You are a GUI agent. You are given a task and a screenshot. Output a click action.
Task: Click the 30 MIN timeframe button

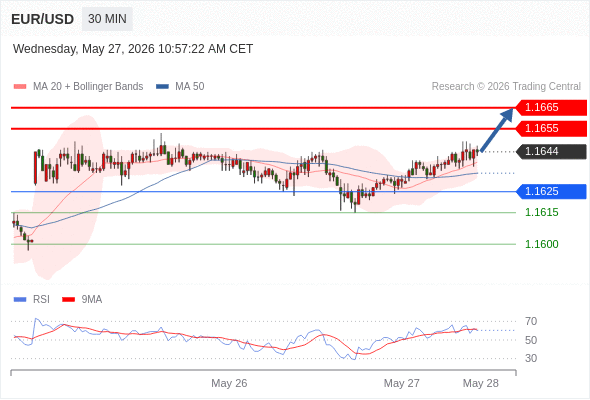pos(107,19)
